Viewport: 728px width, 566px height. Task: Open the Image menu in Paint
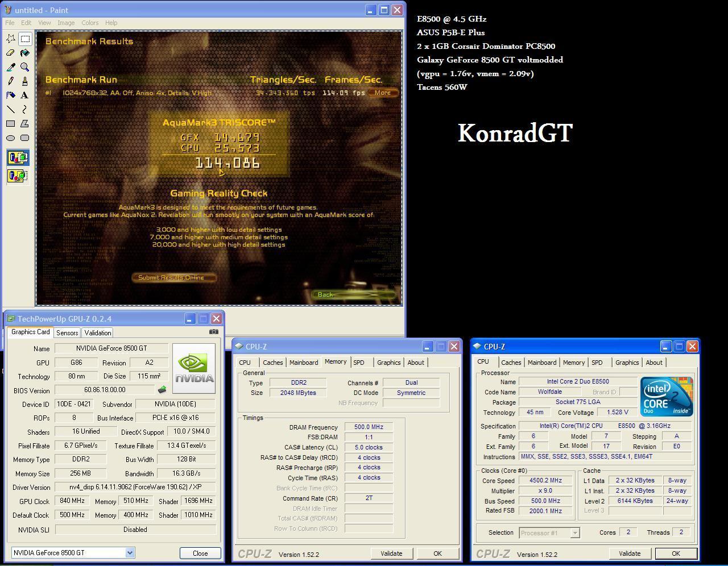(66, 23)
